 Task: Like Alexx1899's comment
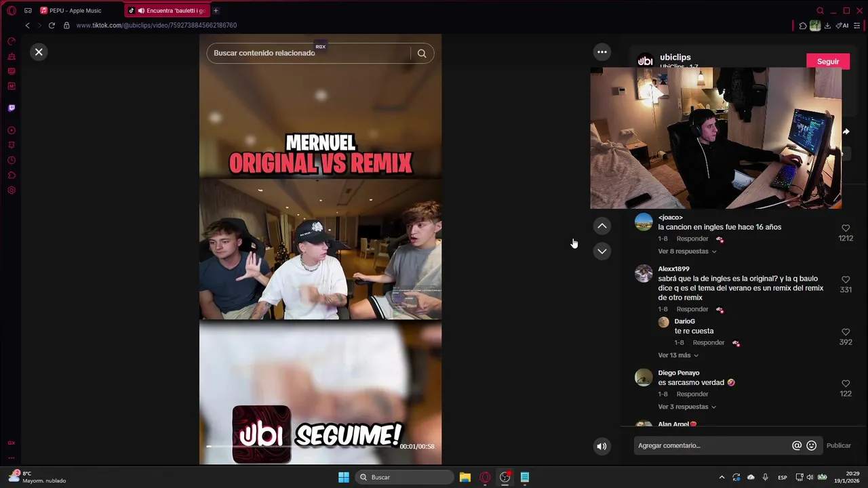pyautogui.click(x=846, y=279)
